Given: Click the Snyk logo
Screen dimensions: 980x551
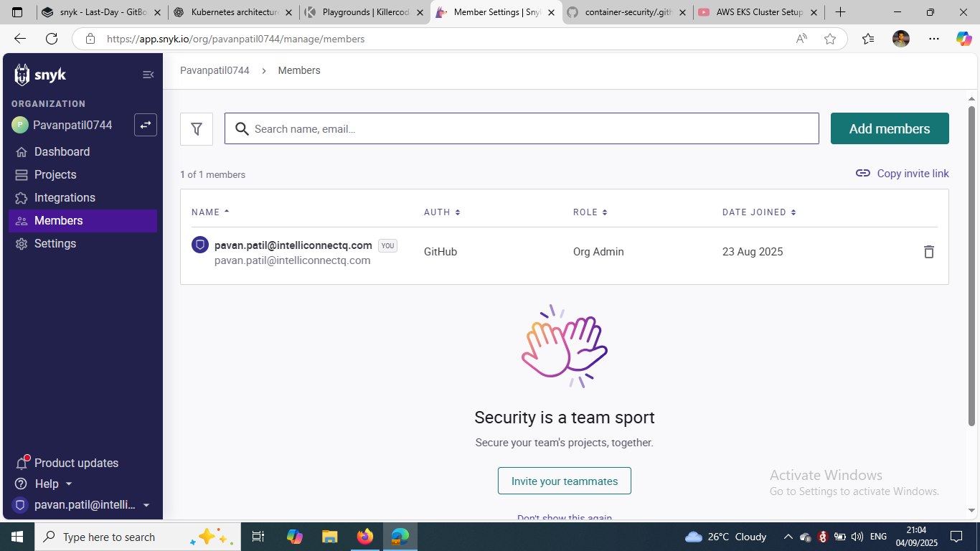Looking at the screenshot, I should (40, 75).
